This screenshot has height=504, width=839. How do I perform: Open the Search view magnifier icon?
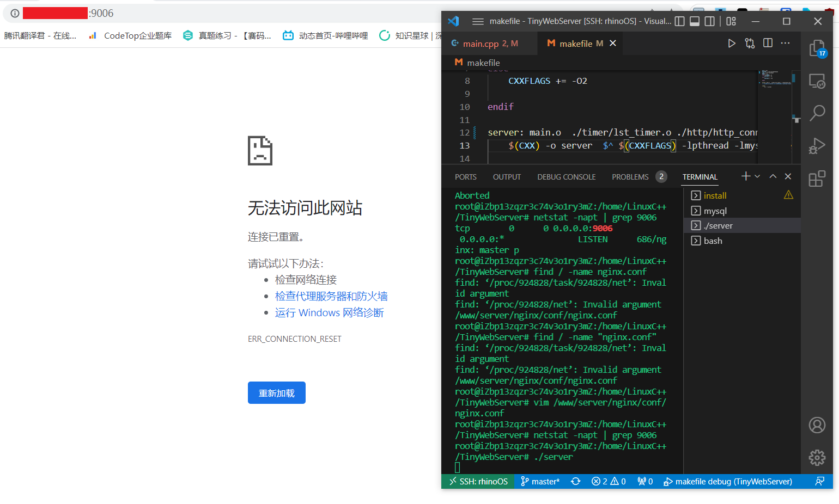[817, 113]
